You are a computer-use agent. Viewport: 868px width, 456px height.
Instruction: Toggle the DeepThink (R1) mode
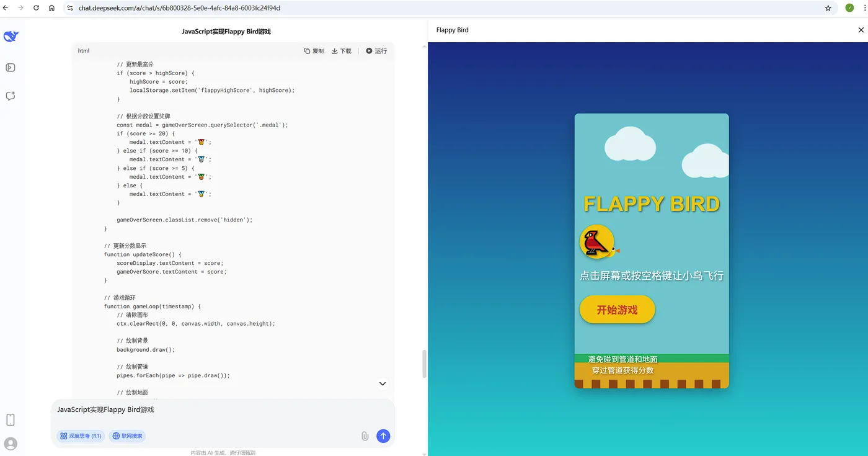pos(81,436)
